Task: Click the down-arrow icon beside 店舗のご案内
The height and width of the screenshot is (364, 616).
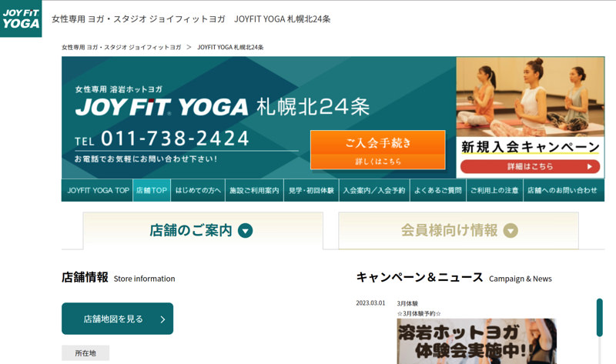Action: point(246,231)
